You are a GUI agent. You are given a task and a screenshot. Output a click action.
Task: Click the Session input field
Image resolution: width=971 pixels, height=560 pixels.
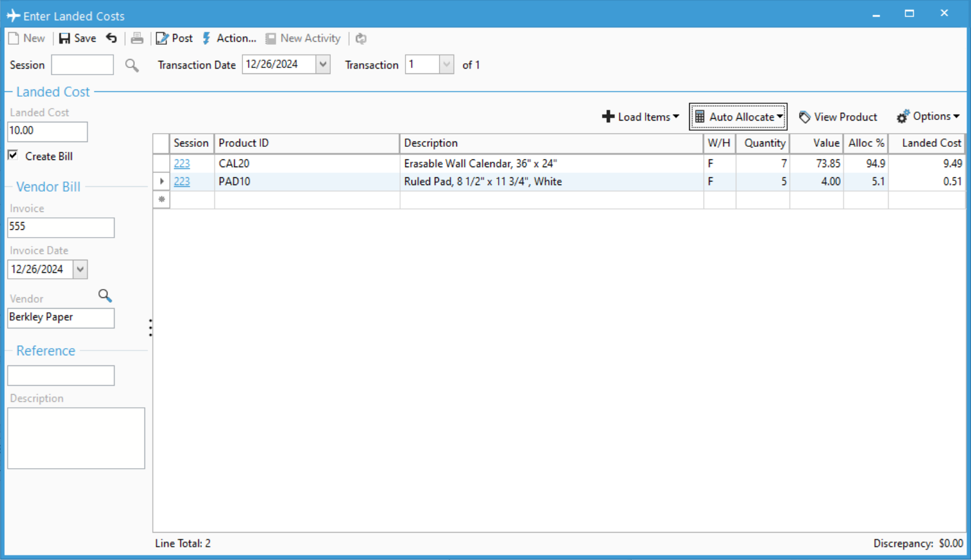[x=82, y=64]
